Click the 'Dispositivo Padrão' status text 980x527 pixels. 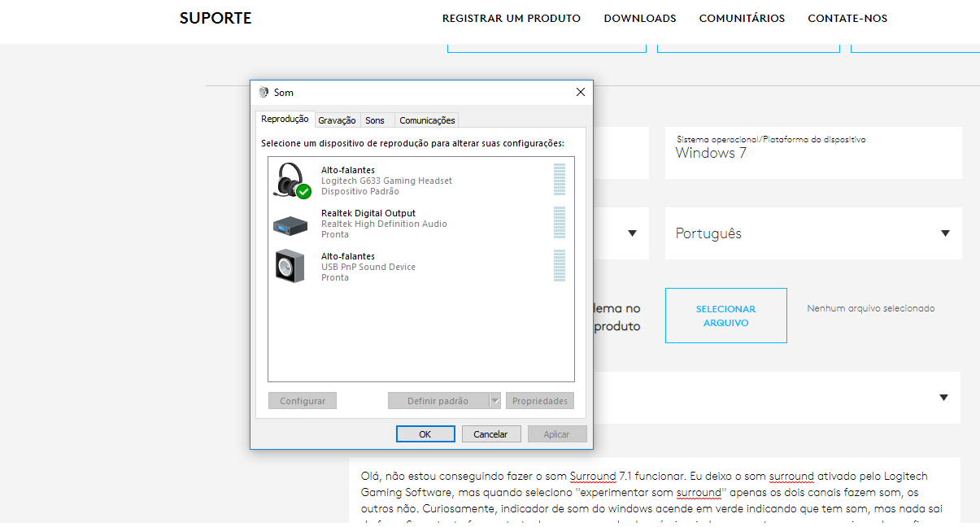(360, 191)
